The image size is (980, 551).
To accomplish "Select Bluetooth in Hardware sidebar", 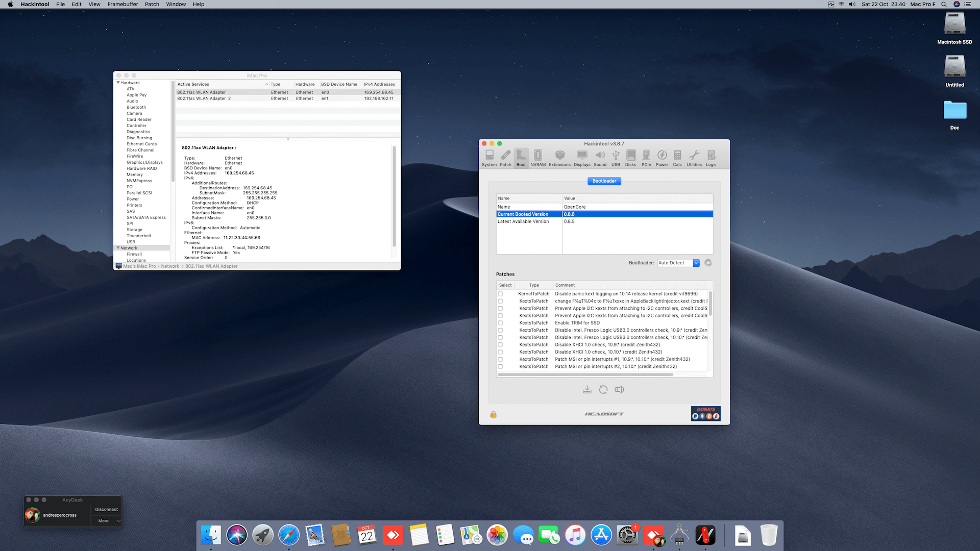I will 136,107.
